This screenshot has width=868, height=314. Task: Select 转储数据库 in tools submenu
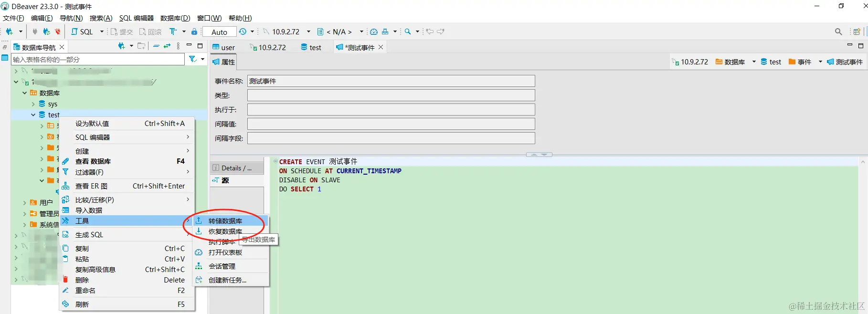[231, 221]
